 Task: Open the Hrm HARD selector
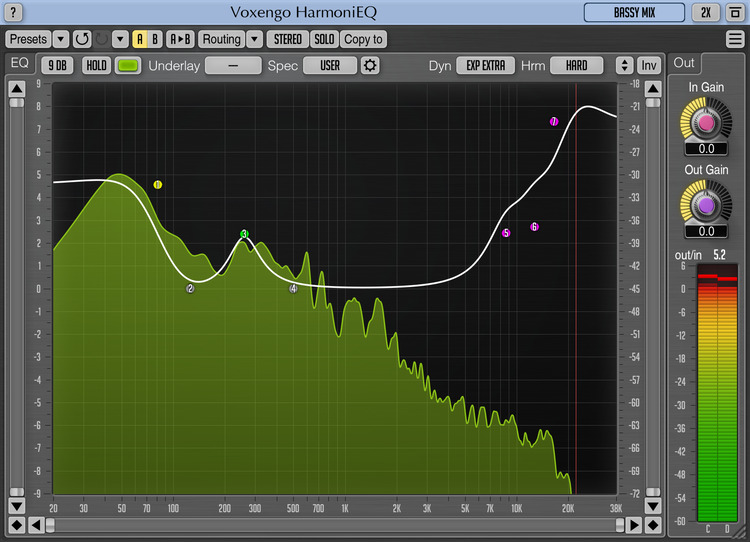pyautogui.click(x=576, y=66)
